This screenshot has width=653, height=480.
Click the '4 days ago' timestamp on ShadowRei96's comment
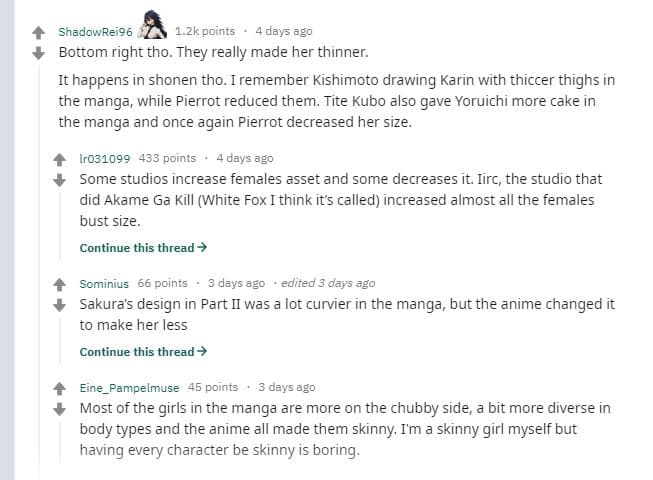click(283, 32)
